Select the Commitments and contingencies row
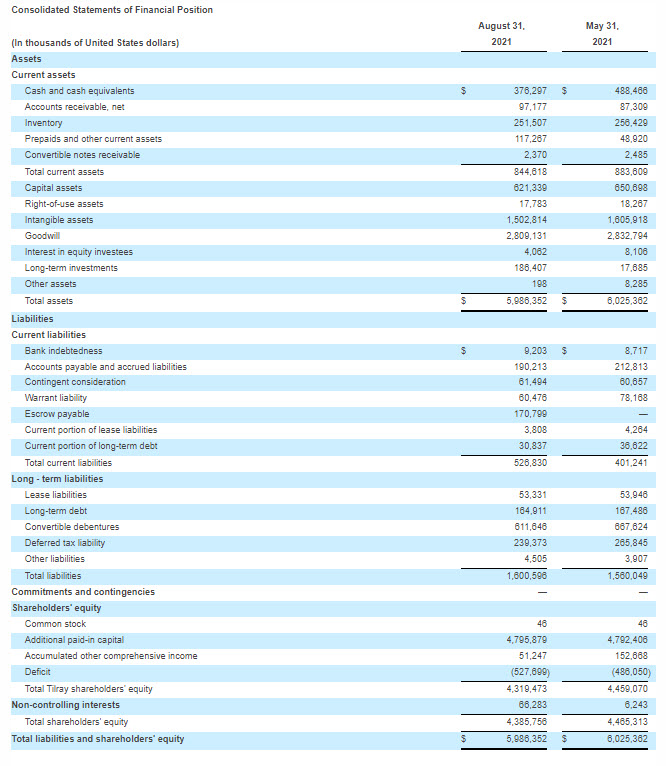666x766 pixels. (83, 592)
